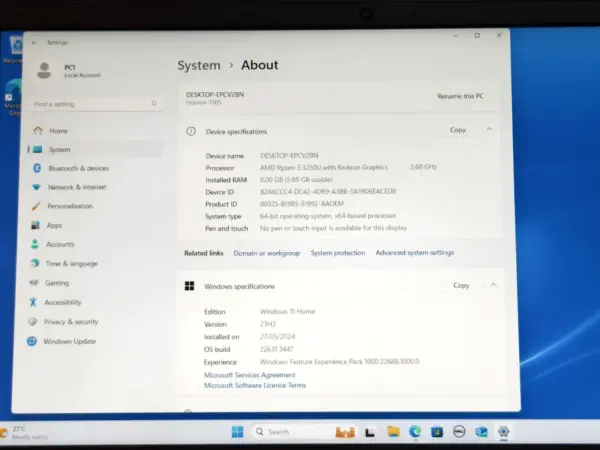Open the Microsoft Store taskbar icon

437,432
